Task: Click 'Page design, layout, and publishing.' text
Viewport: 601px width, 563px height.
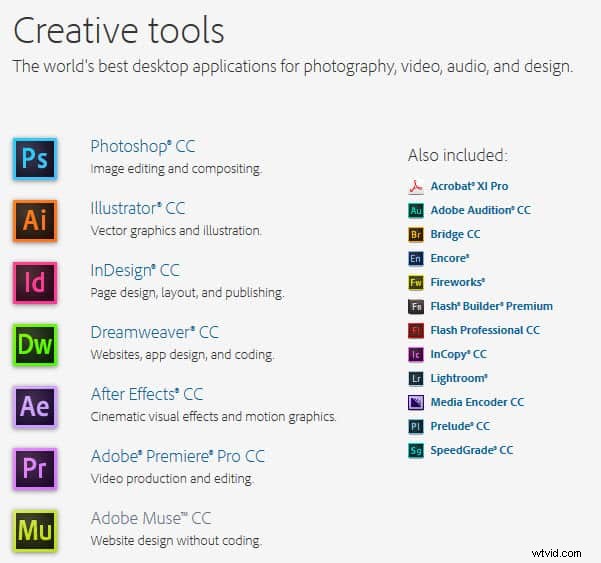Action: (x=187, y=293)
